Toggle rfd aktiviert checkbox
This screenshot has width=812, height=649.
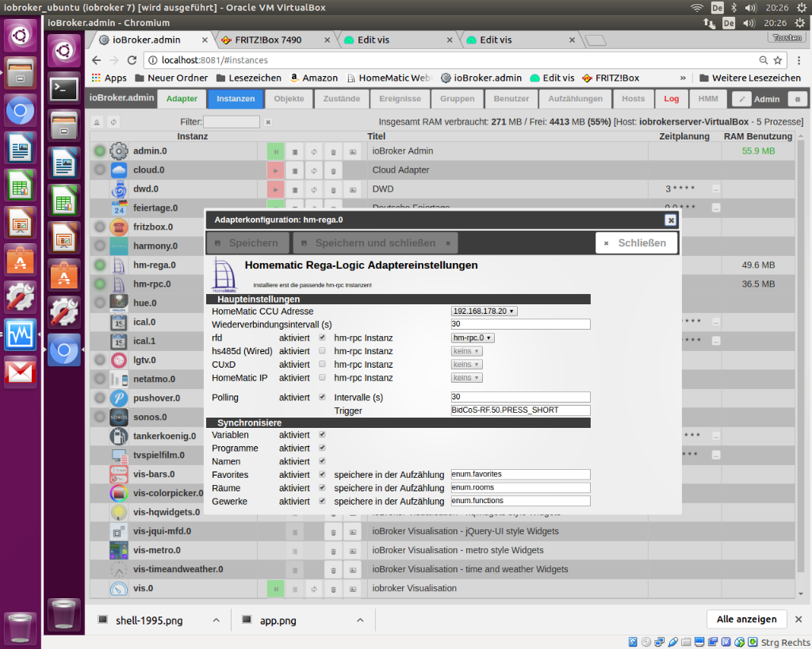pos(322,338)
